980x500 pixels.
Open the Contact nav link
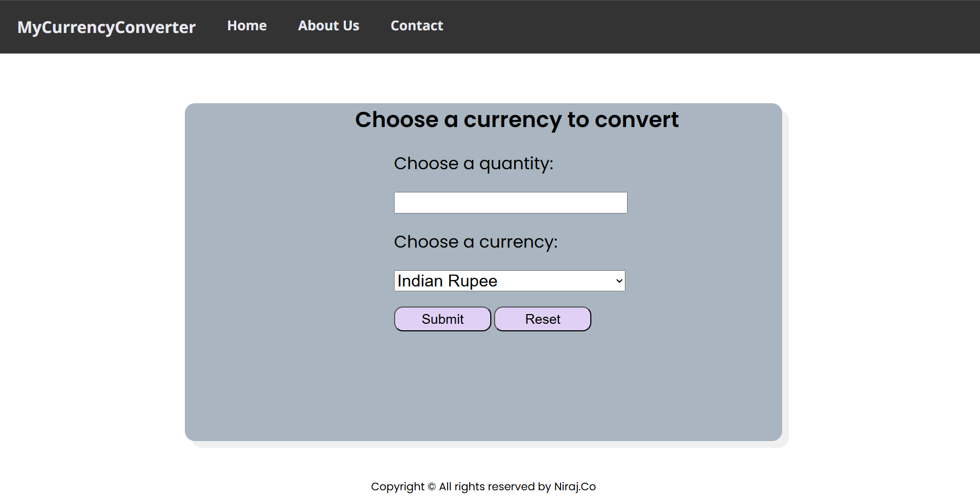(417, 25)
